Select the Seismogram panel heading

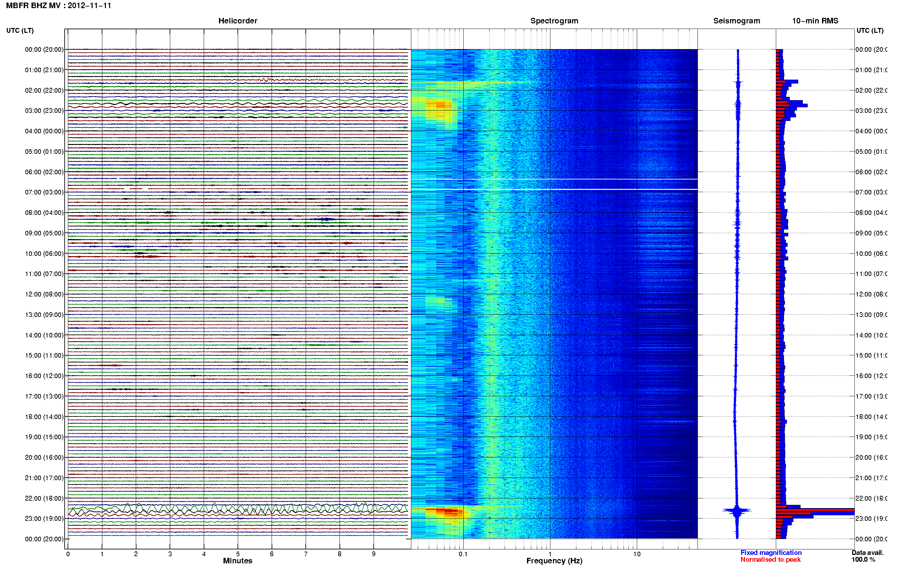[x=737, y=21]
